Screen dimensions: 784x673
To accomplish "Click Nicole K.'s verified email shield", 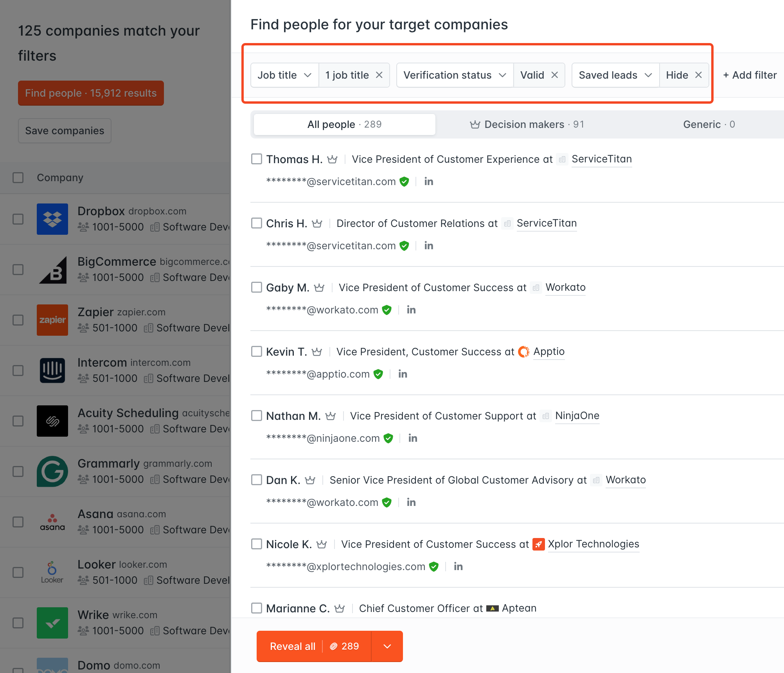I will (434, 567).
